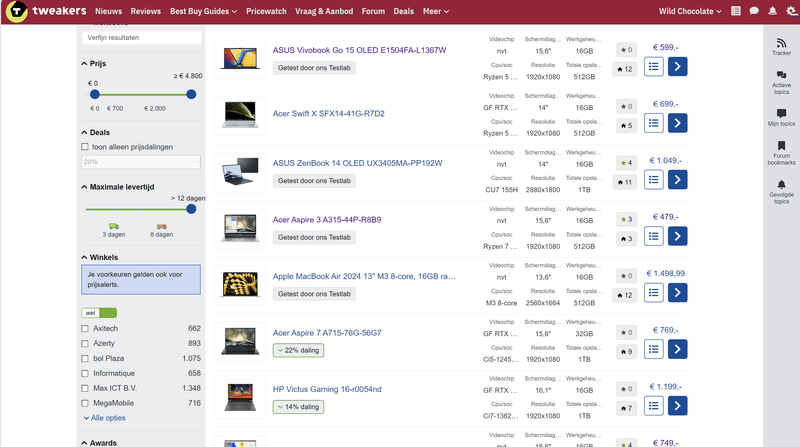800x447 pixels.
Task: Expand Alle opties shop list
Action: [x=105, y=418]
